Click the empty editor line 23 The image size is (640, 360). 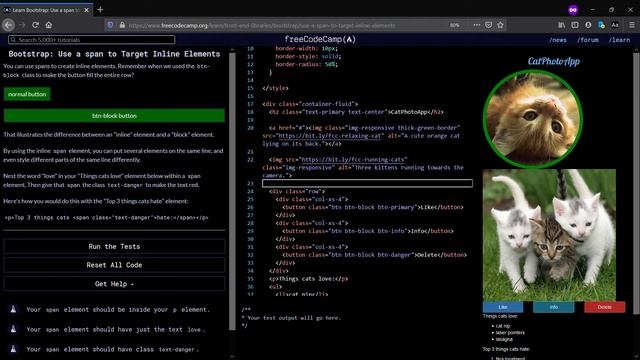coord(367,183)
